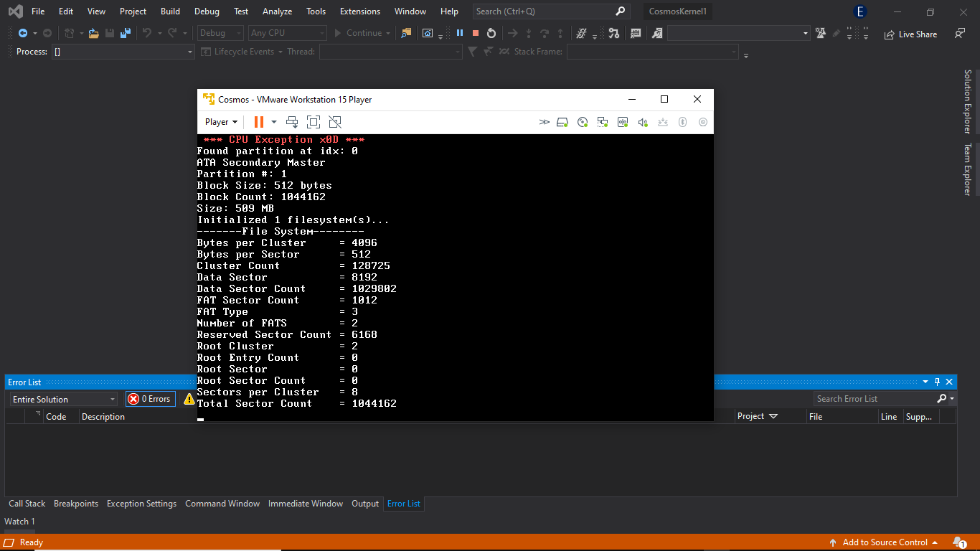Open the Debug configuration dropdown
This screenshot has height=551, width=980.
(221, 33)
